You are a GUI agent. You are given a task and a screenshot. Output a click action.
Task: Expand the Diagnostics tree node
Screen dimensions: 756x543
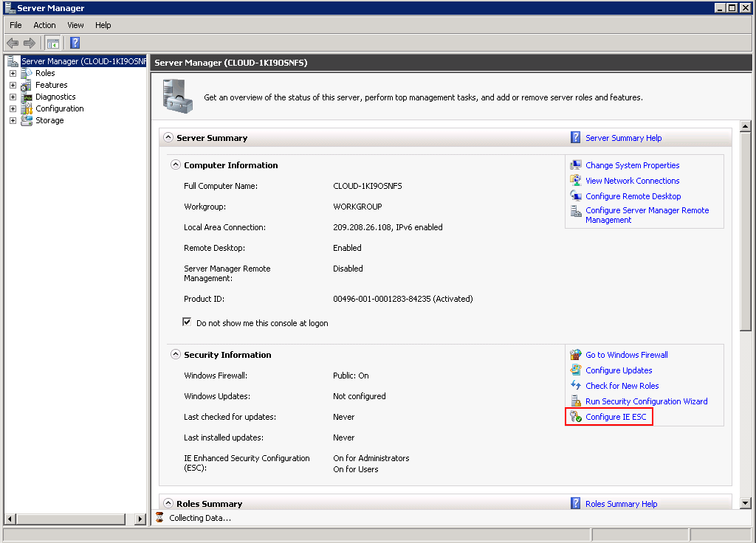pyautogui.click(x=13, y=97)
